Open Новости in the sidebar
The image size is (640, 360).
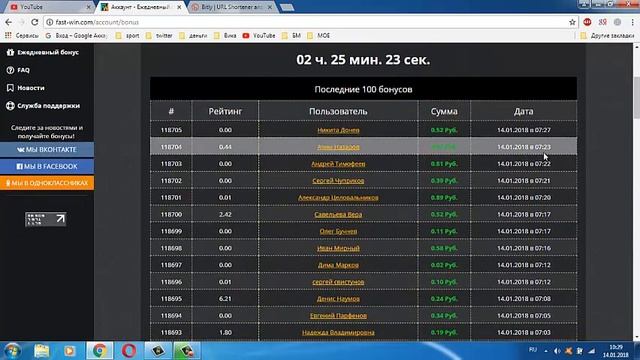(26, 88)
